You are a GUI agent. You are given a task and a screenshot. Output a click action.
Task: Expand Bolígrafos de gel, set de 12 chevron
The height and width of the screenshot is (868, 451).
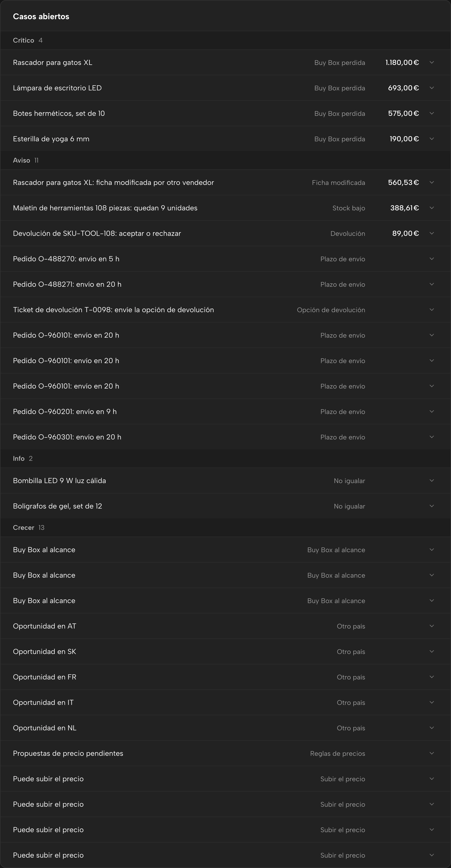tap(431, 506)
